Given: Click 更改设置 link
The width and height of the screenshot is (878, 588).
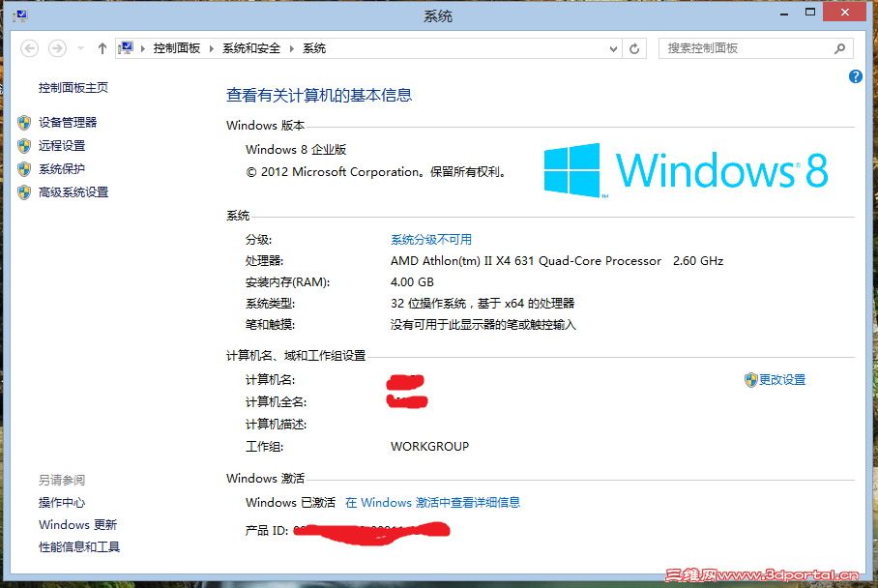Looking at the screenshot, I should point(782,380).
